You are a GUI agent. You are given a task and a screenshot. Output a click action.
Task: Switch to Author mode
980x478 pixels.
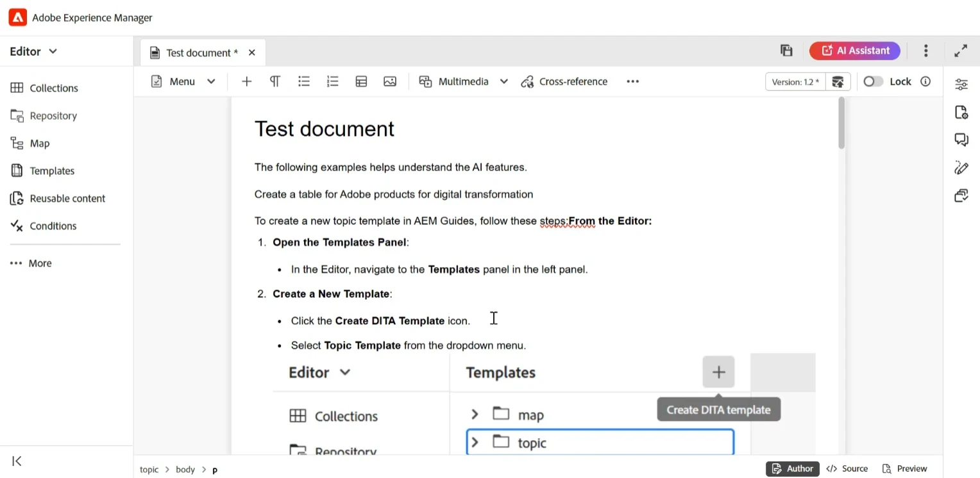[x=793, y=468]
